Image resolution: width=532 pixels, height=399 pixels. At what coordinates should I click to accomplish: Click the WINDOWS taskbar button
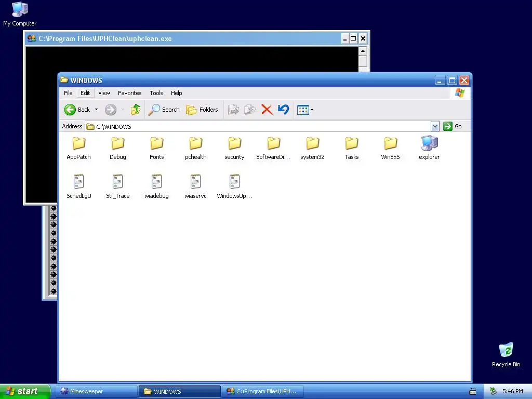click(x=180, y=391)
